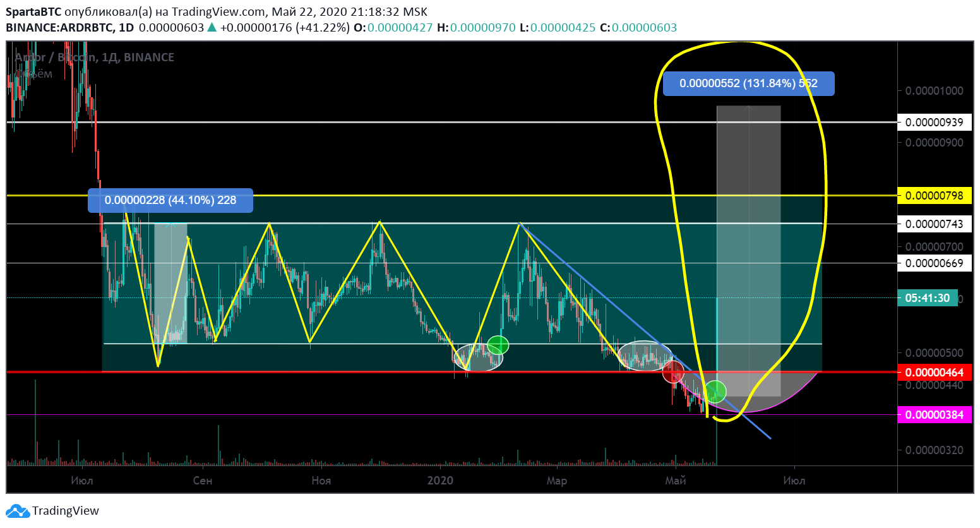Click the 0.00000320 price axis tick
This screenshot has width=980, height=528.
click(935, 450)
